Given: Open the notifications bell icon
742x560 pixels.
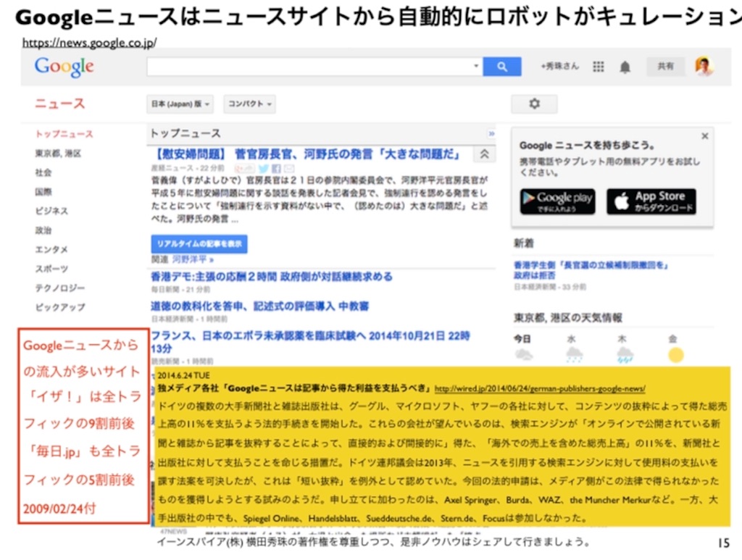Looking at the screenshot, I should [x=625, y=67].
